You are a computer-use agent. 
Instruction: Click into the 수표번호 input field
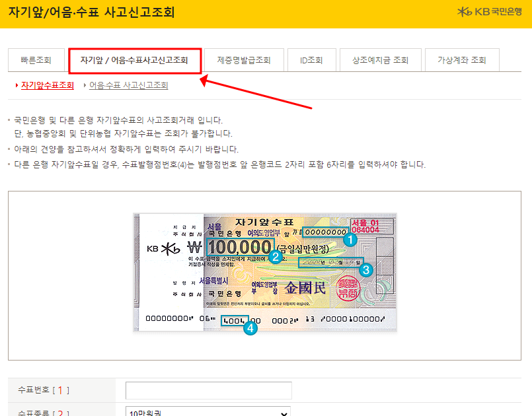[209, 390]
